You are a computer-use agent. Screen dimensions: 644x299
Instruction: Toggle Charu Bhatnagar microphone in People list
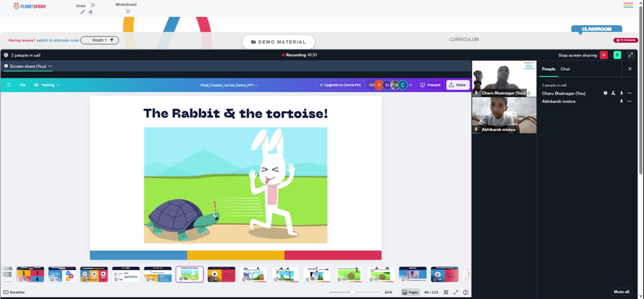[x=621, y=93]
